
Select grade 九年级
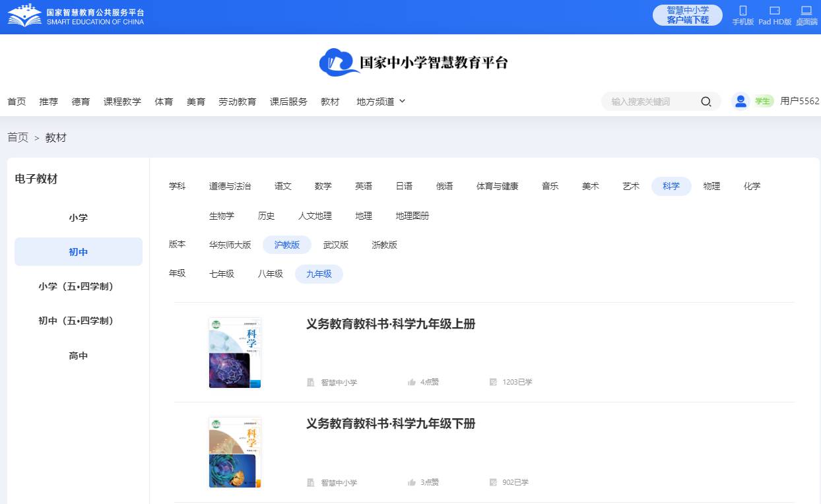tap(319, 274)
